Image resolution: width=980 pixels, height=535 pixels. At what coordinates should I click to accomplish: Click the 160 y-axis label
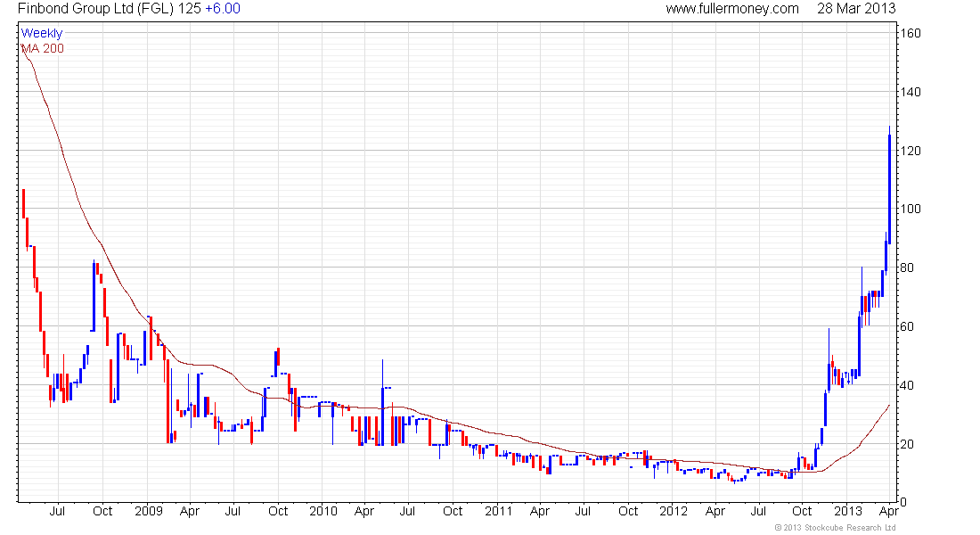(910, 33)
